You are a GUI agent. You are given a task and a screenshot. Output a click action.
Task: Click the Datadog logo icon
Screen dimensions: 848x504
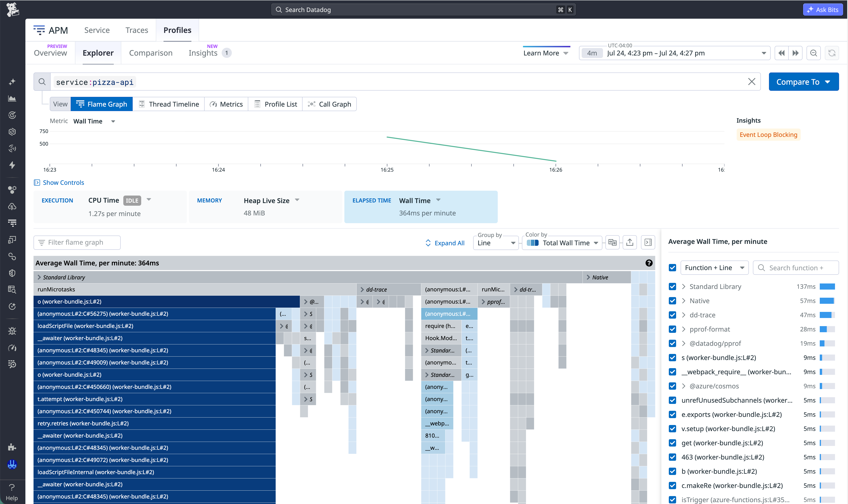(x=13, y=10)
